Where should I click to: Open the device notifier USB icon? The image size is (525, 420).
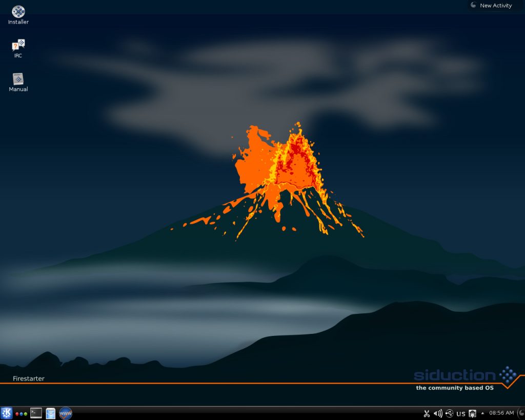[x=449, y=414]
